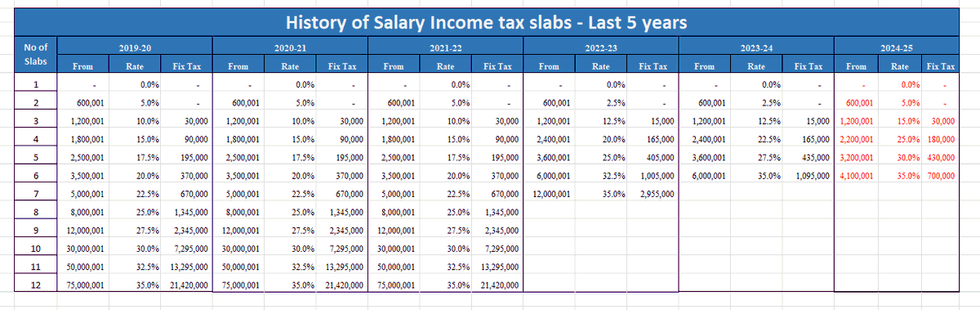Select the 32.5% rate in 2022-23
This screenshot has width=980, height=310.
coord(614,176)
